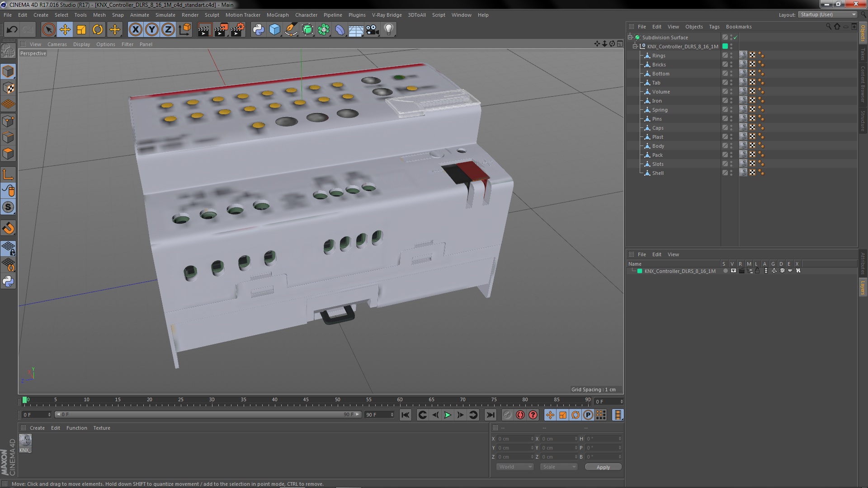
Task: Open viewport Cameras menu
Action: click(x=57, y=44)
